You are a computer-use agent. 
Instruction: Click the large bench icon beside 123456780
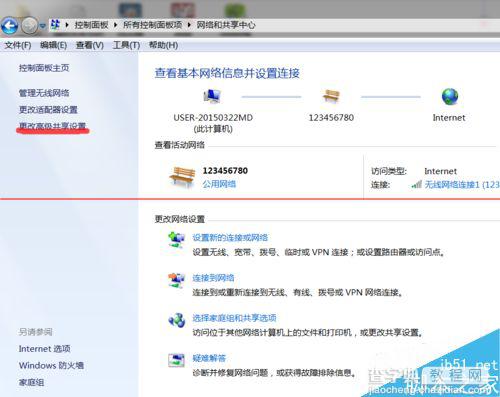[x=182, y=177]
